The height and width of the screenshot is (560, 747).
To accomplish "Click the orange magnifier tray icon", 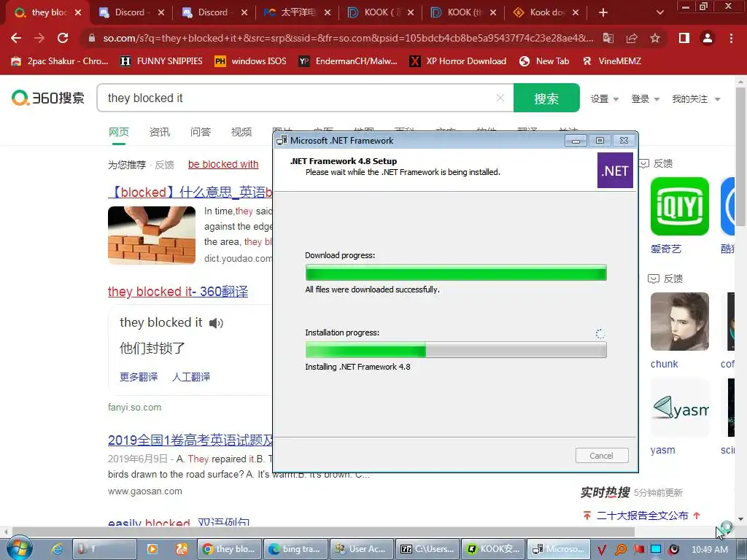I will 620,550.
